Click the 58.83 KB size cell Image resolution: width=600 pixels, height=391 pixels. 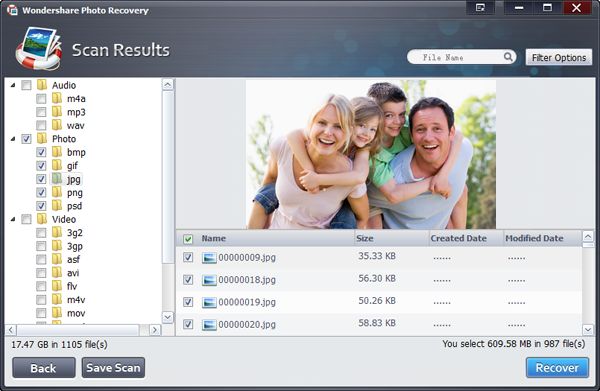pyautogui.click(x=377, y=323)
